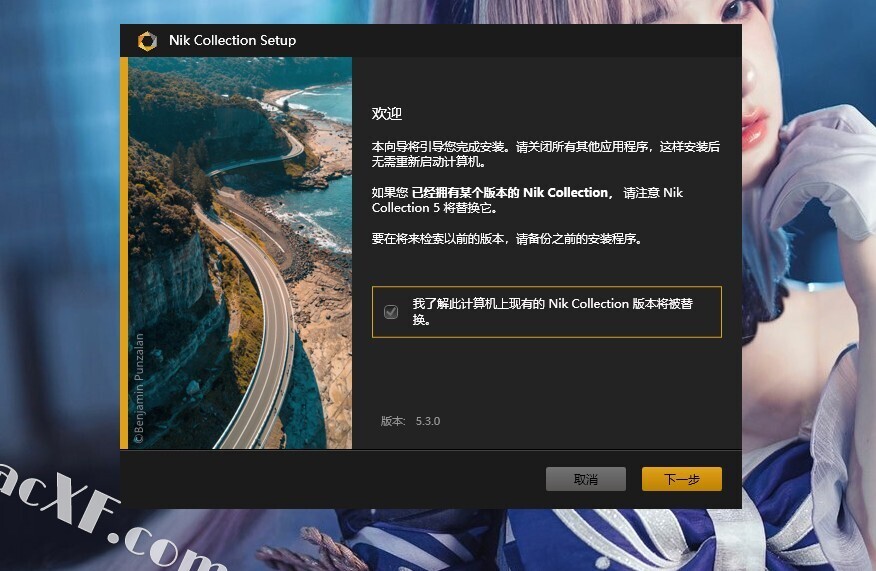Click the 取消 cancel button
The height and width of the screenshot is (571, 876).
click(x=585, y=479)
